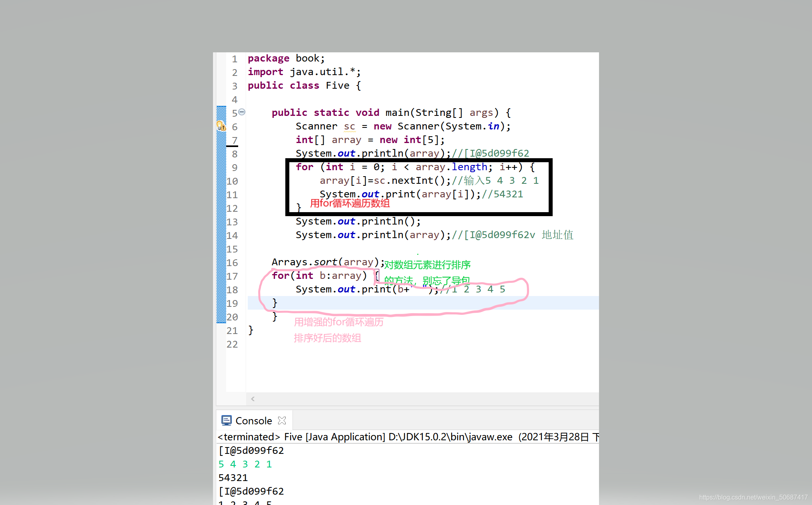Click the warning lightbulb marker on line 6
This screenshot has height=505, width=812.
tap(221, 126)
